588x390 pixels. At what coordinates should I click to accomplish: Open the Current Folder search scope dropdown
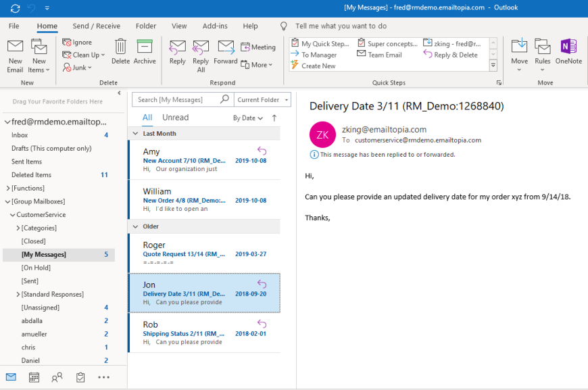262,99
